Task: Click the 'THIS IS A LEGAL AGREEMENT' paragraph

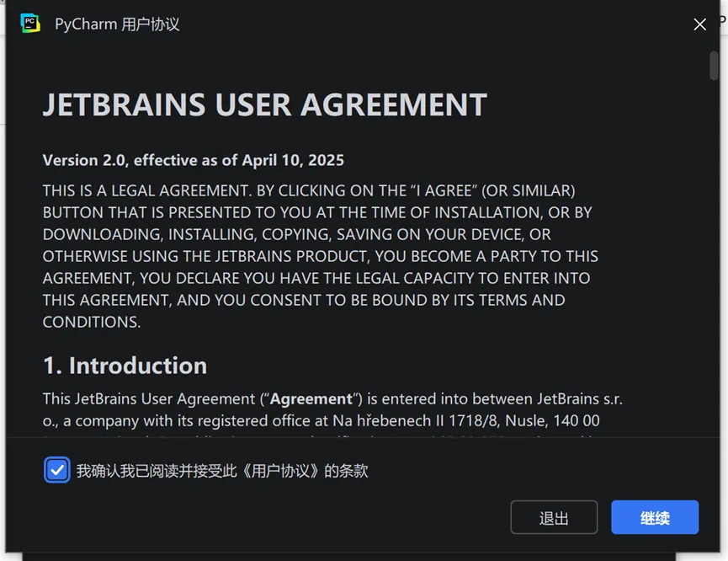Action: coord(321,256)
